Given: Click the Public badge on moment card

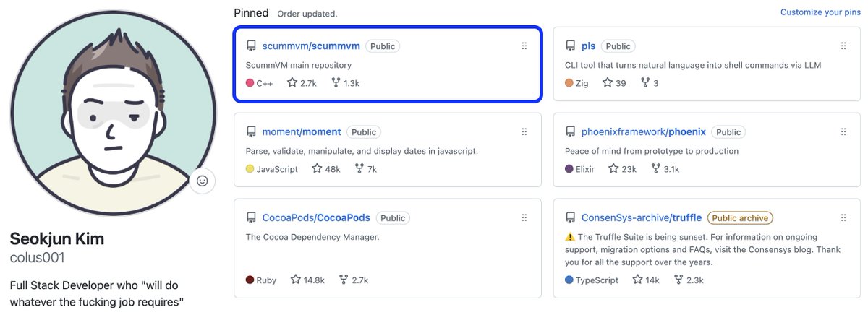Looking at the screenshot, I should pyautogui.click(x=364, y=132).
